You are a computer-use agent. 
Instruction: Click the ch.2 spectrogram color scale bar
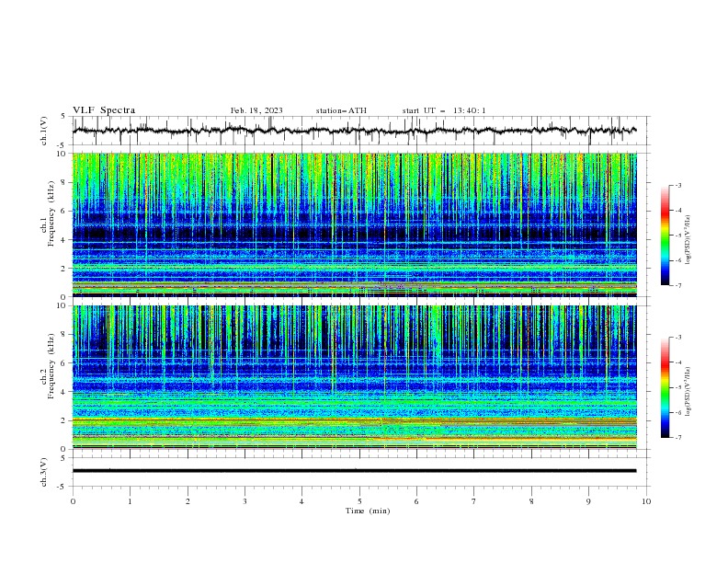point(665,387)
